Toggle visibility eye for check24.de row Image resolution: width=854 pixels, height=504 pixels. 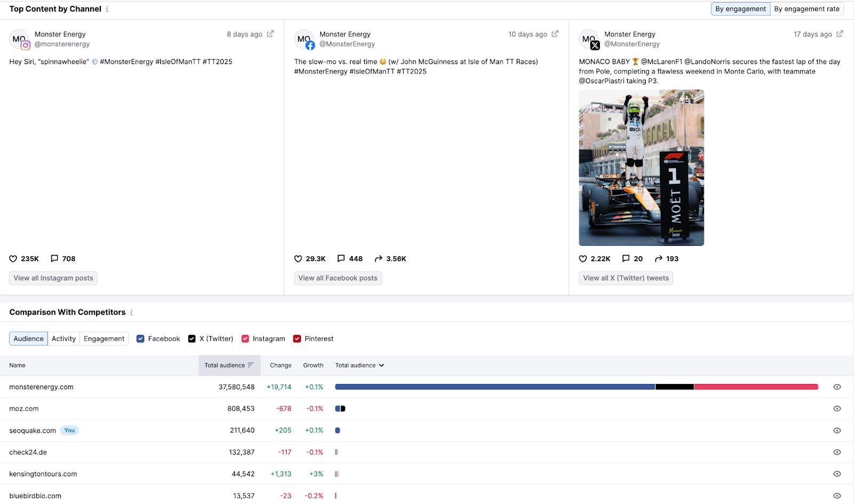tap(837, 452)
